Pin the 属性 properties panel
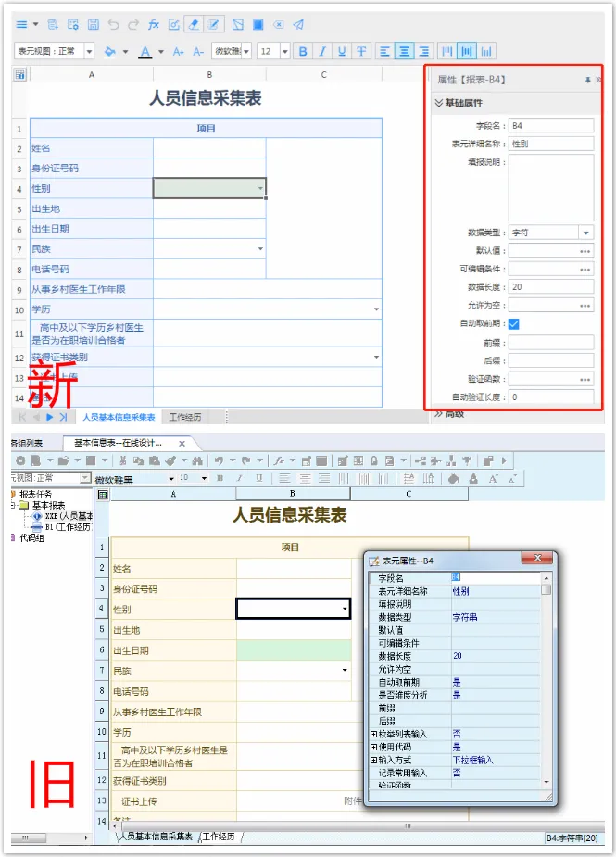This screenshot has width=616, height=857. point(587,81)
